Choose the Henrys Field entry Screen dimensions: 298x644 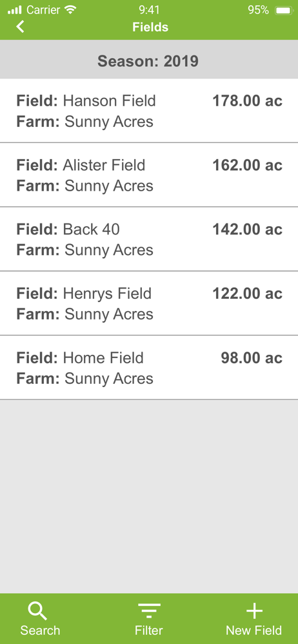coord(149,303)
